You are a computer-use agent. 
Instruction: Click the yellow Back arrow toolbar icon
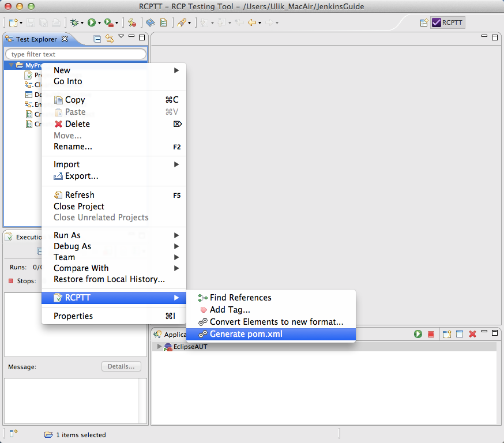[x=251, y=22]
